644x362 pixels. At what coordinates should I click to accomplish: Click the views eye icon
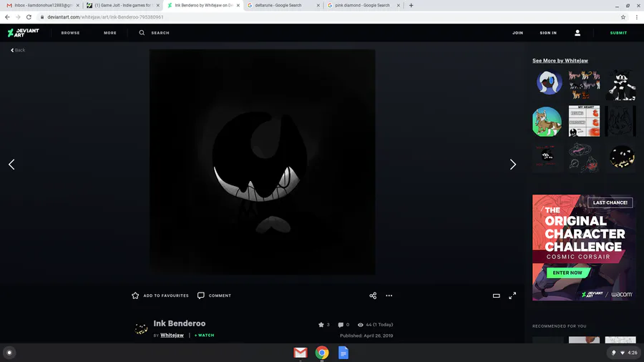[x=360, y=325]
